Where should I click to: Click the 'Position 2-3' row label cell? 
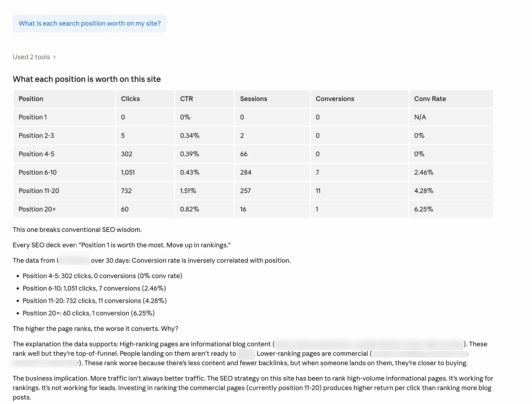(x=36, y=136)
